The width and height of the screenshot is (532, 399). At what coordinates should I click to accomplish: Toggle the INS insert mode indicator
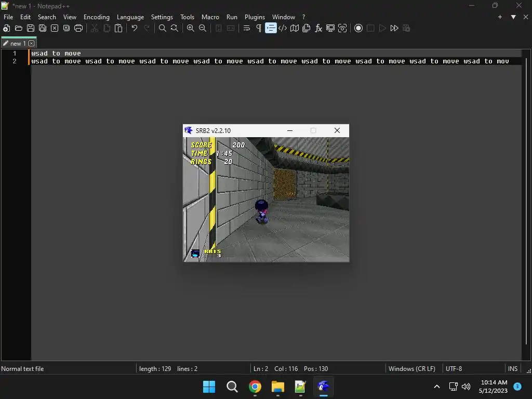(513, 369)
